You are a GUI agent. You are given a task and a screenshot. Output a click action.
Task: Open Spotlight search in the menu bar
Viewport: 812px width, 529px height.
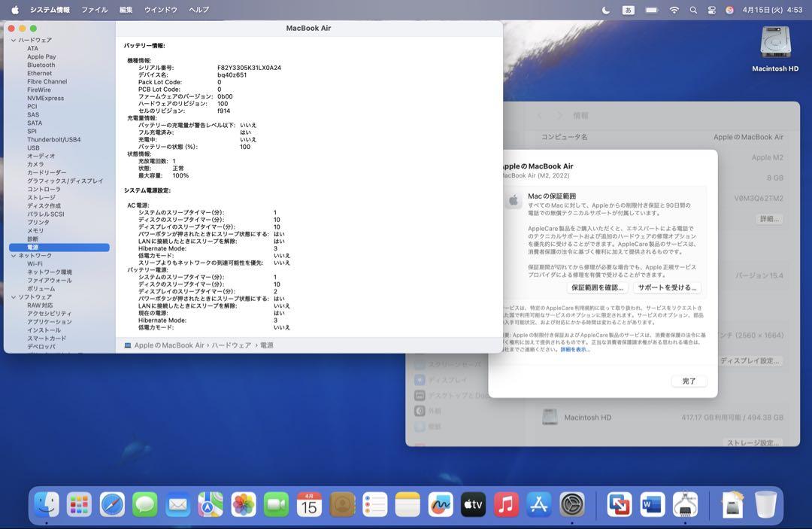point(693,10)
